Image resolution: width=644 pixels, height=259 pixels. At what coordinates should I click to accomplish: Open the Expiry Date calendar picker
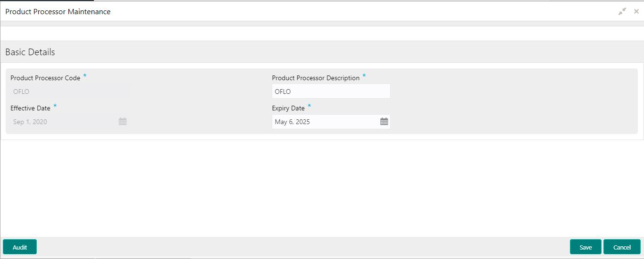[384, 122]
